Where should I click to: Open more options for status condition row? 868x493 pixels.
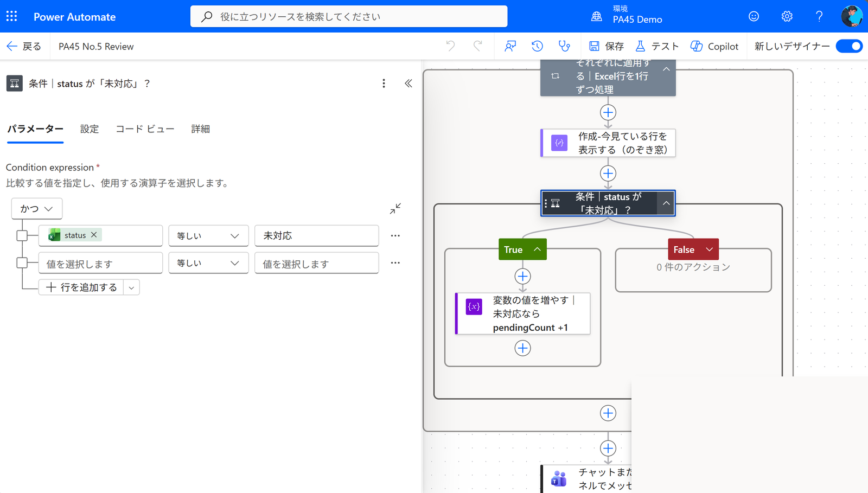(395, 235)
